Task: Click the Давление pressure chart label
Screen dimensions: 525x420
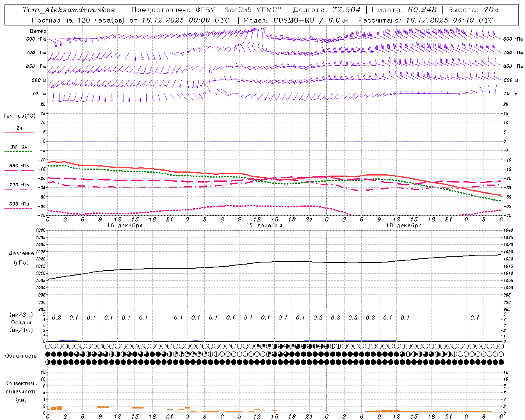Action: tap(21, 253)
